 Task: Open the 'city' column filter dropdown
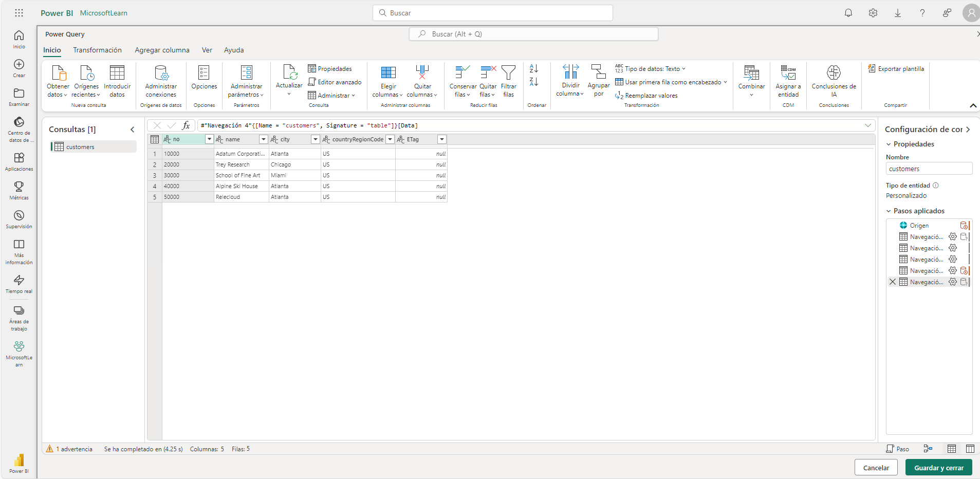tap(316, 139)
